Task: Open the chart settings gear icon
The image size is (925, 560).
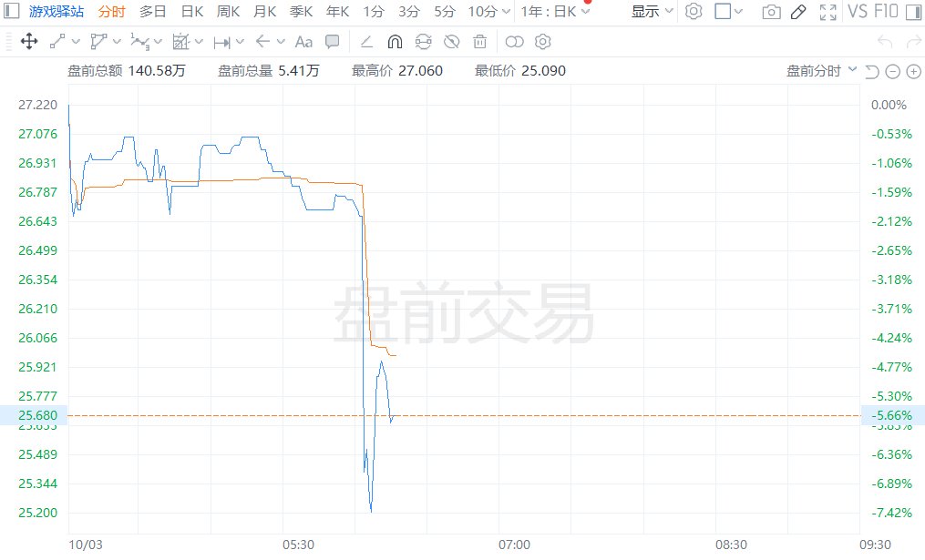Action: [694, 12]
